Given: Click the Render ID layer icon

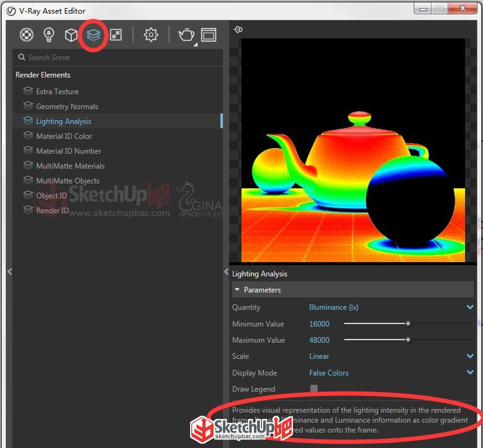Looking at the screenshot, I should (28, 209).
